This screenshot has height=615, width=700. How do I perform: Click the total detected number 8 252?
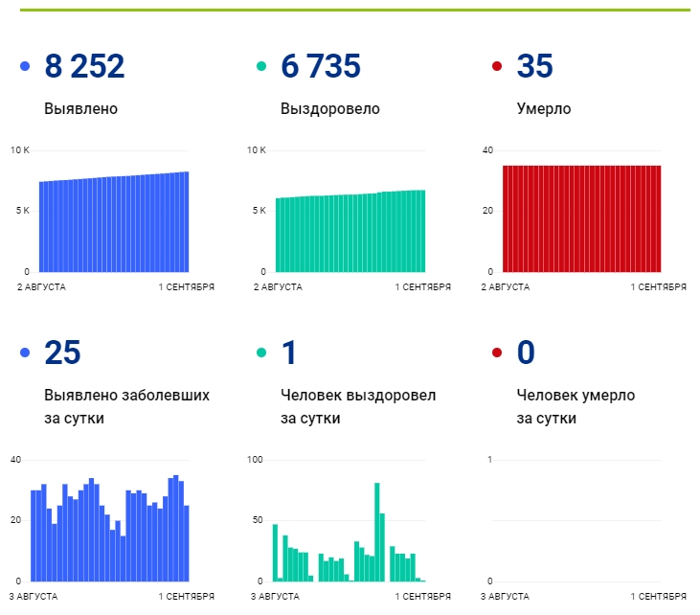click(x=84, y=66)
